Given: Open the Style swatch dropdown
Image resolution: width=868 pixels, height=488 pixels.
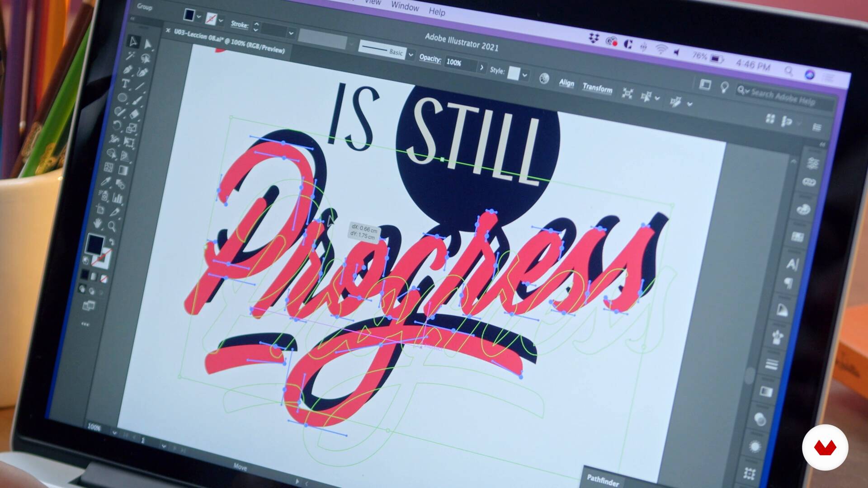Looking at the screenshot, I should point(525,75).
